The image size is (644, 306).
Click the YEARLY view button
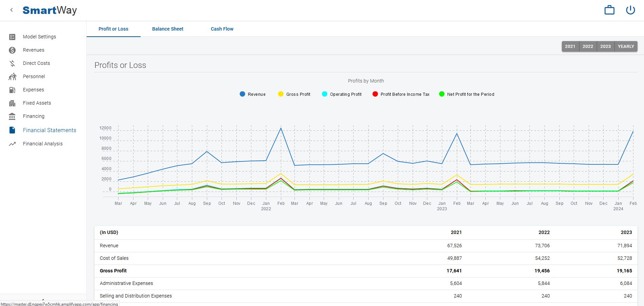(x=626, y=47)
